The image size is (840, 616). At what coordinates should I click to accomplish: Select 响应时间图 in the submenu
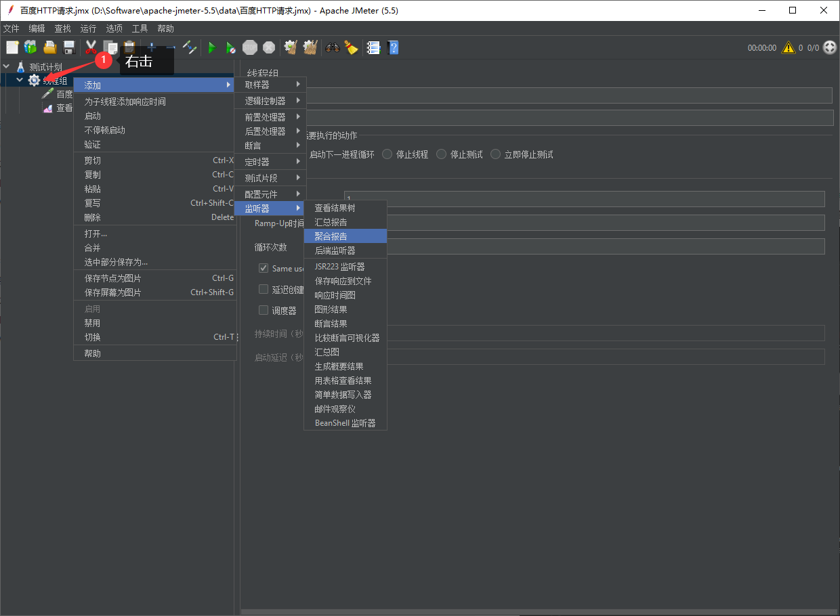345,295
